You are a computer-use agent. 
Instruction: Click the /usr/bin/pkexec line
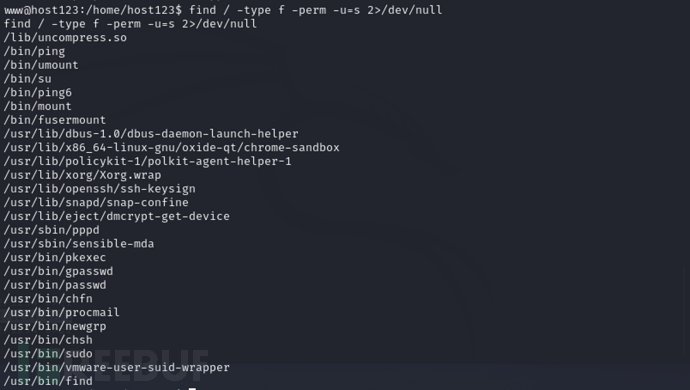(55, 258)
